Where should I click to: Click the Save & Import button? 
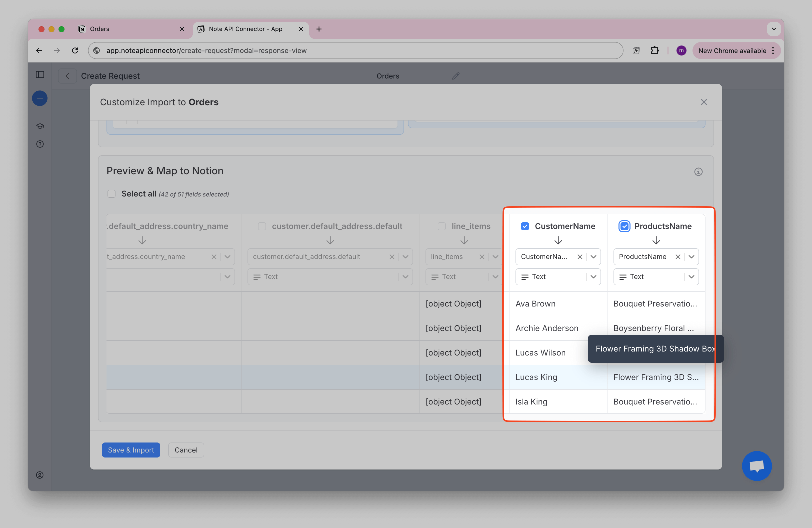pyautogui.click(x=131, y=450)
